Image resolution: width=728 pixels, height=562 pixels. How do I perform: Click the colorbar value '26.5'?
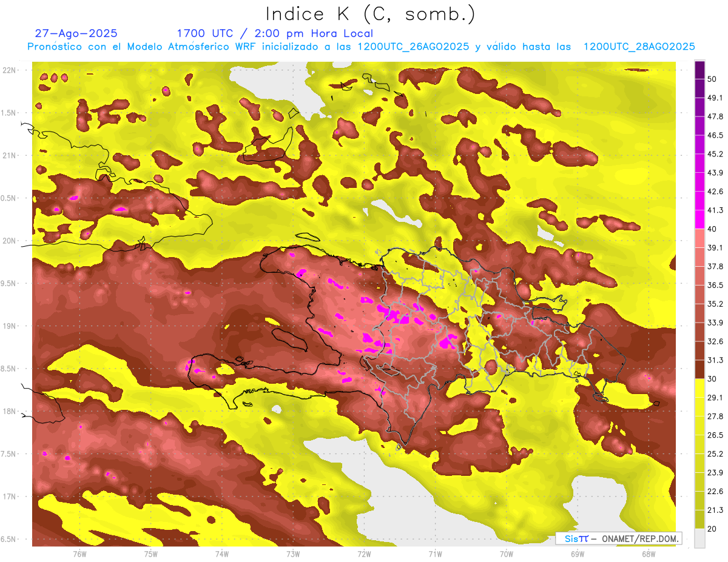pyautogui.click(x=715, y=435)
